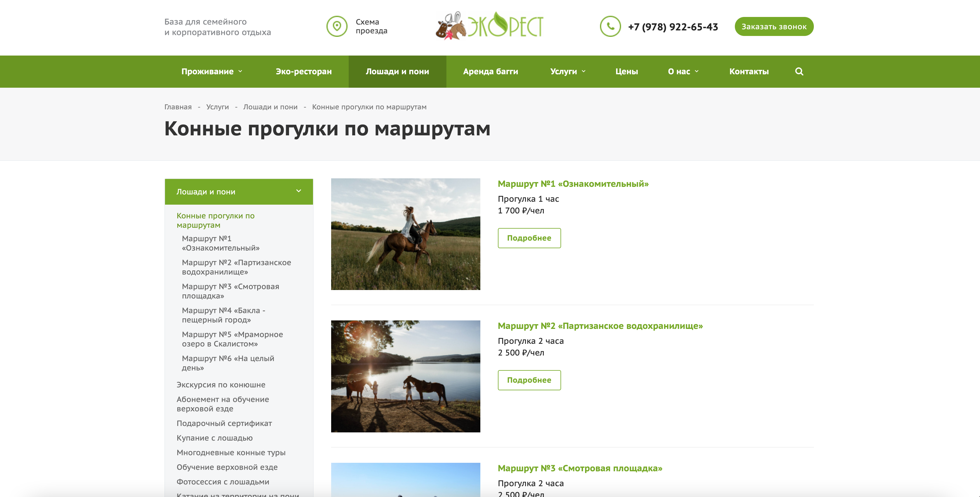Click the map pin location icon
This screenshot has height=497, width=980.
(x=337, y=26)
